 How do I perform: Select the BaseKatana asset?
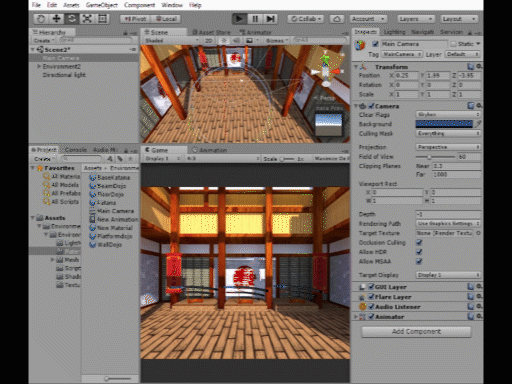(x=110, y=177)
